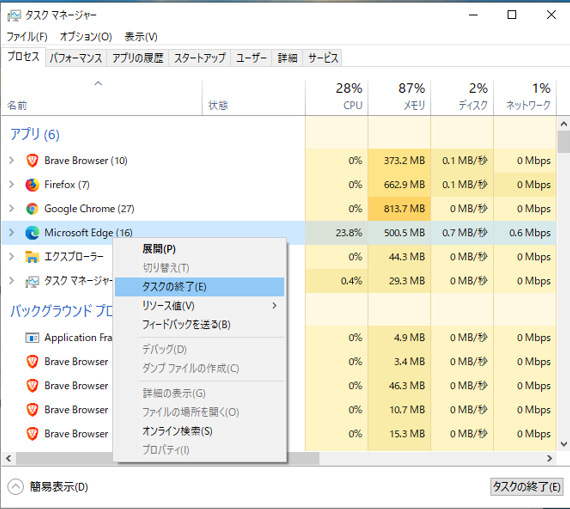Open the オプション(O) menu
The image size is (570, 509).
86,36
